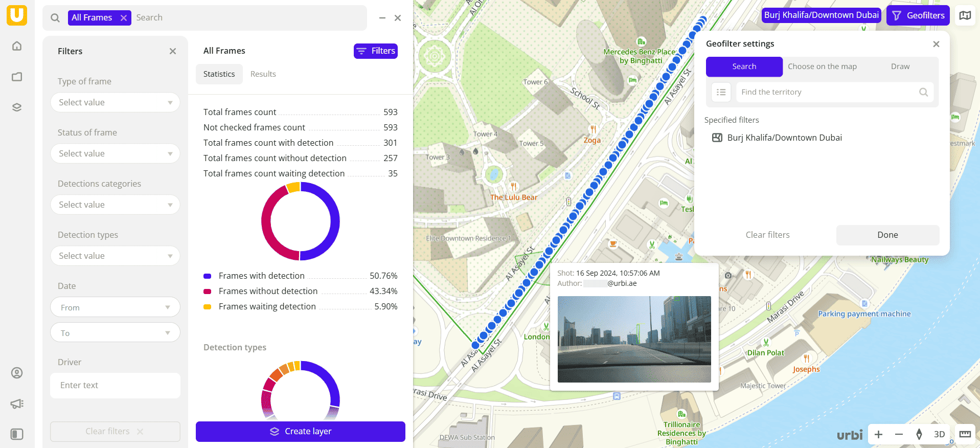The height and width of the screenshot is (448, 980).
Task: Click the street photo thumbnail preview
Action: click(634, 339)
